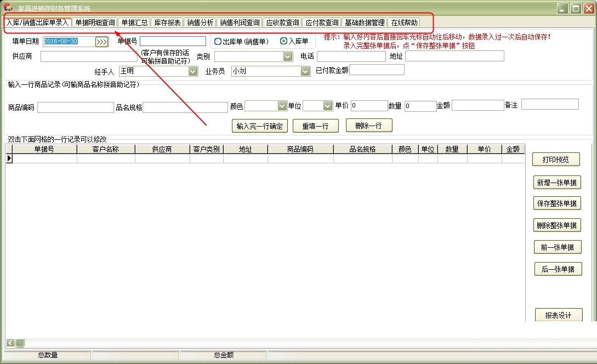Click the 保存整张单据 button
Viewport: 597px width, 364px height.
click(556, 203)
